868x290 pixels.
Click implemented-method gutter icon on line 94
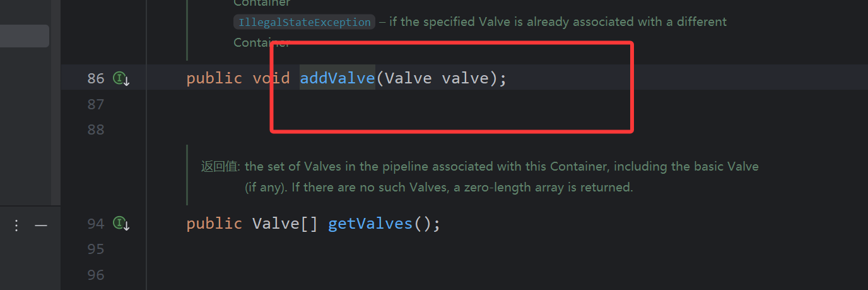[x=120, y=223]
